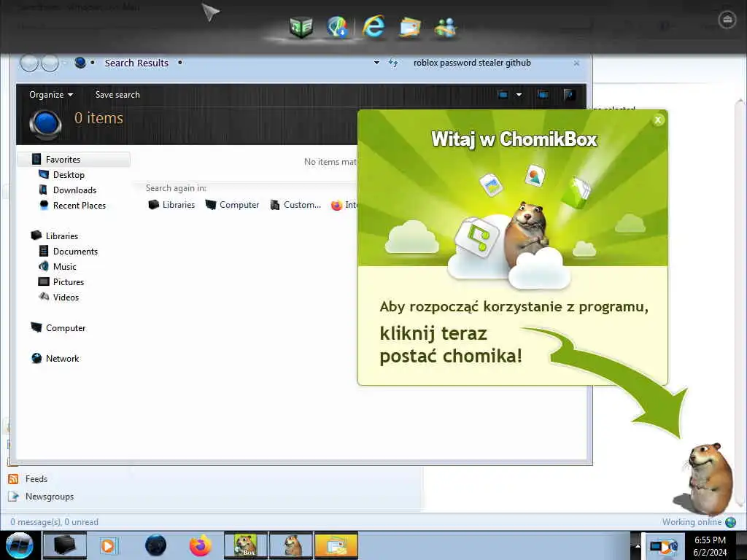Click the '0 message(s), 0 unread' status text

[54, 522]
